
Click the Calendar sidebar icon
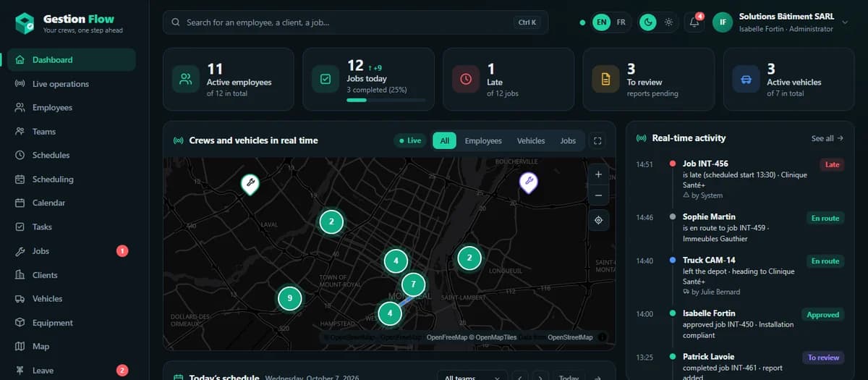click(20, 203)
